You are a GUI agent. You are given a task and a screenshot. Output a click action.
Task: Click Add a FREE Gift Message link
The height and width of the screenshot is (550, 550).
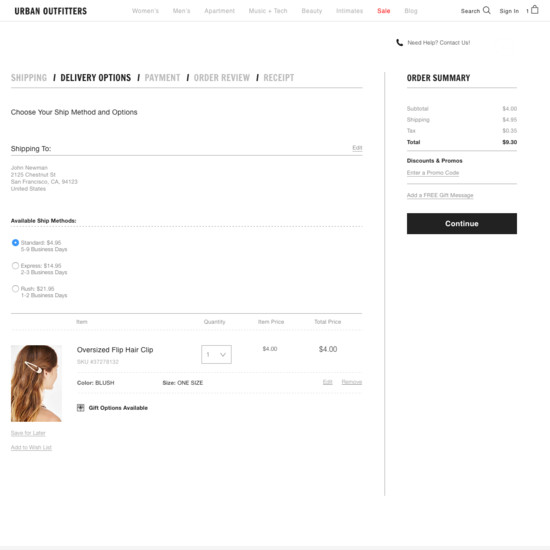click(x=440, y=195)
